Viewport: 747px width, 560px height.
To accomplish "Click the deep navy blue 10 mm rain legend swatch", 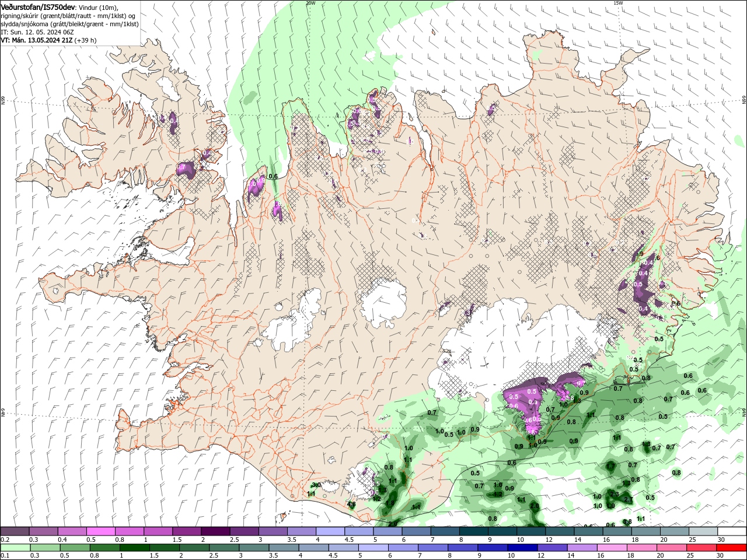I will click(522, 548).
